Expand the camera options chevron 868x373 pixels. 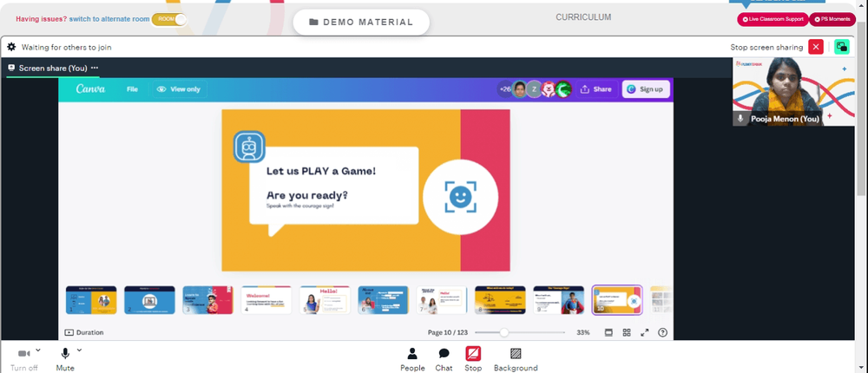click(x=38, y=350)
